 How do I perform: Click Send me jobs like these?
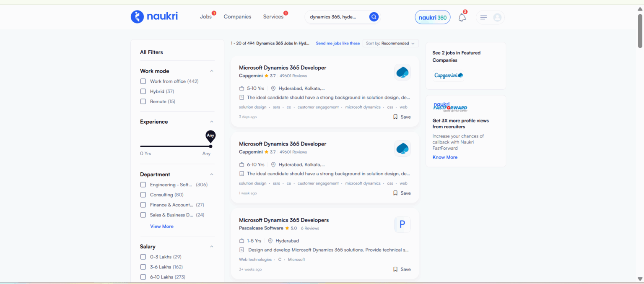pyautogui.click(x=338, y=43)
